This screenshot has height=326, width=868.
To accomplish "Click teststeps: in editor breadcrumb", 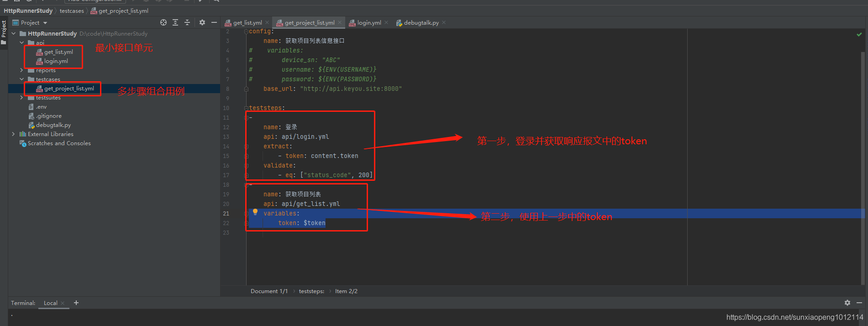I will point(312,291).
